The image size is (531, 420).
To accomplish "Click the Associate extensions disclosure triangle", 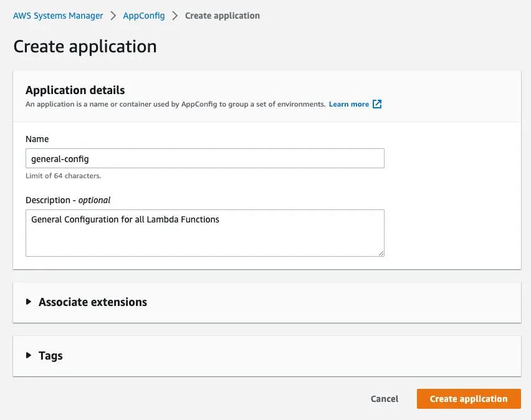I will coord(29,302).
